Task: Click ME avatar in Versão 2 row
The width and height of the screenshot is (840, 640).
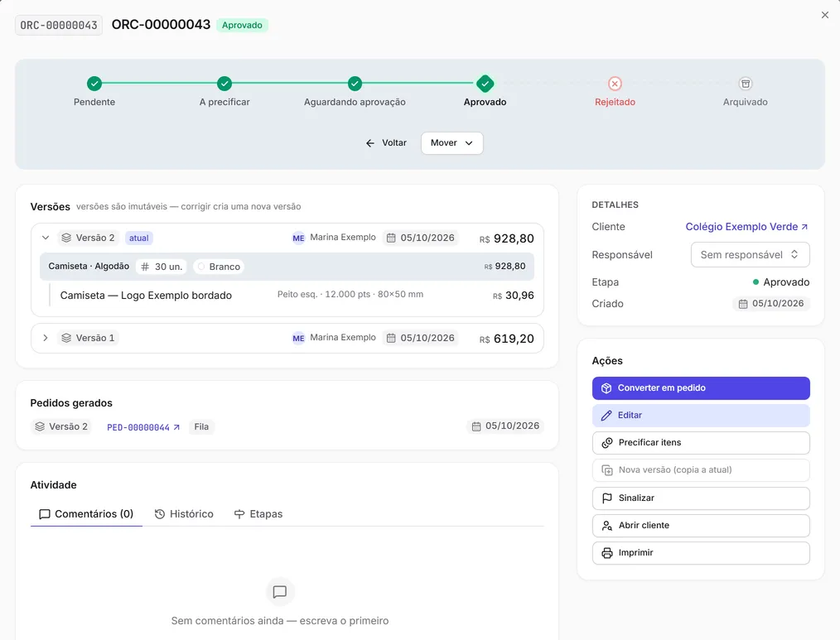Action: point(298,238)
